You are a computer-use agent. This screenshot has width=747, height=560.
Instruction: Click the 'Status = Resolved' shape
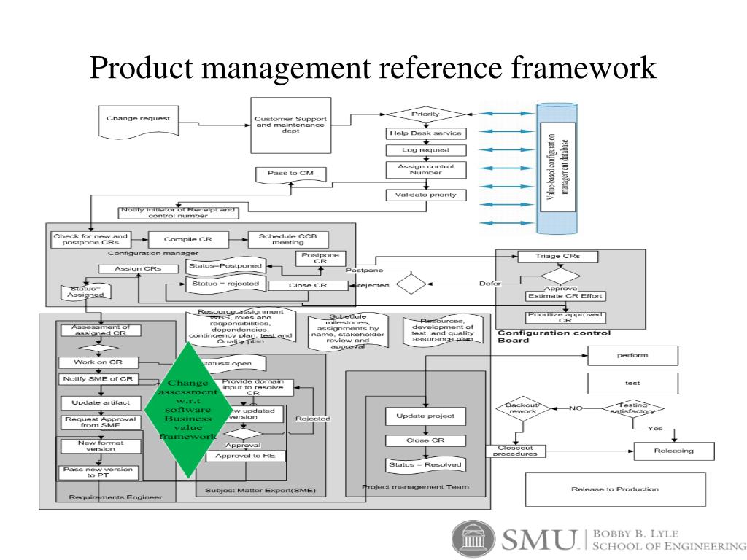coord(425,465)
